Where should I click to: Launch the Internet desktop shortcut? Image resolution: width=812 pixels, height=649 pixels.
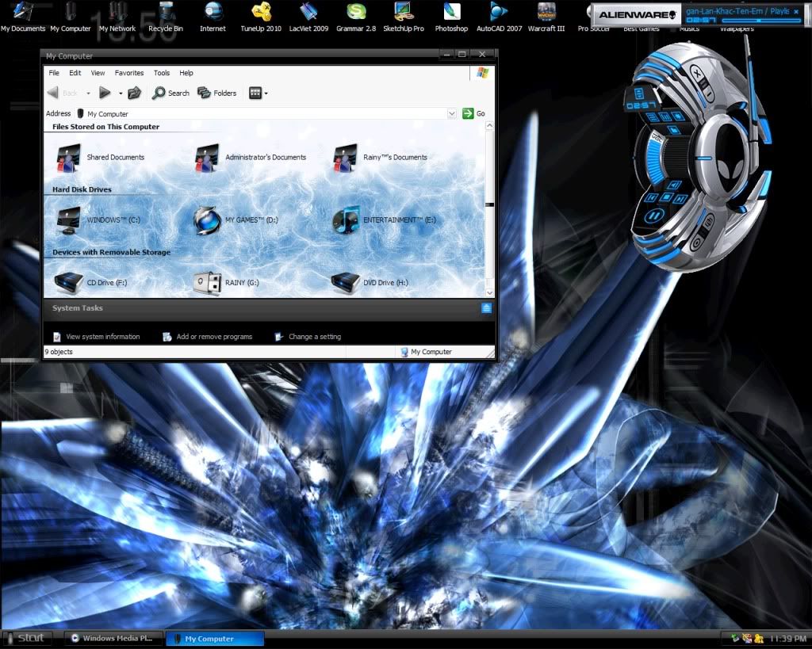click(x=213, y=17)
